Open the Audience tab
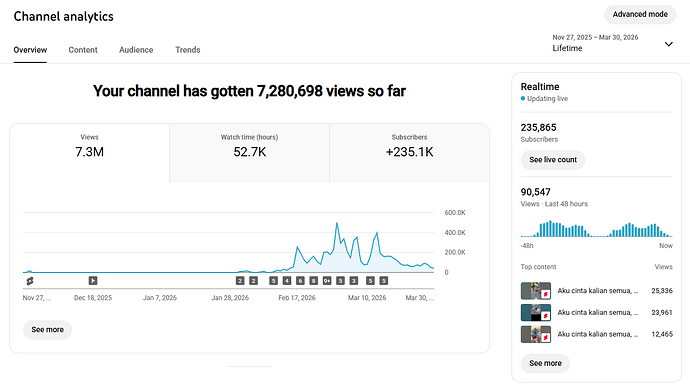 coord(136,50)
